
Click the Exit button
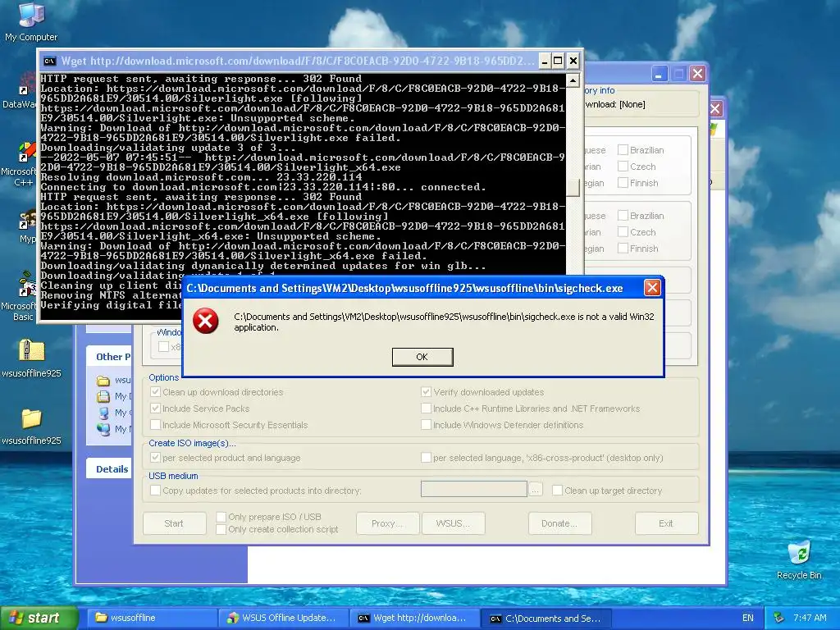click(666, 523)
